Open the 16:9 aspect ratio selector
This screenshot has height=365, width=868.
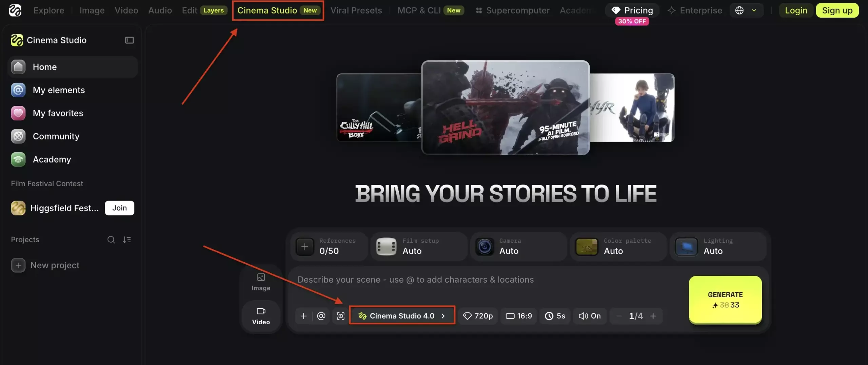click(519, 316)
